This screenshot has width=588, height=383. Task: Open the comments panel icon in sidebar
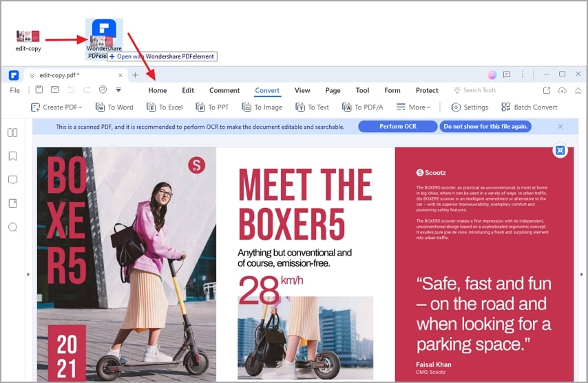coord(13,180)
